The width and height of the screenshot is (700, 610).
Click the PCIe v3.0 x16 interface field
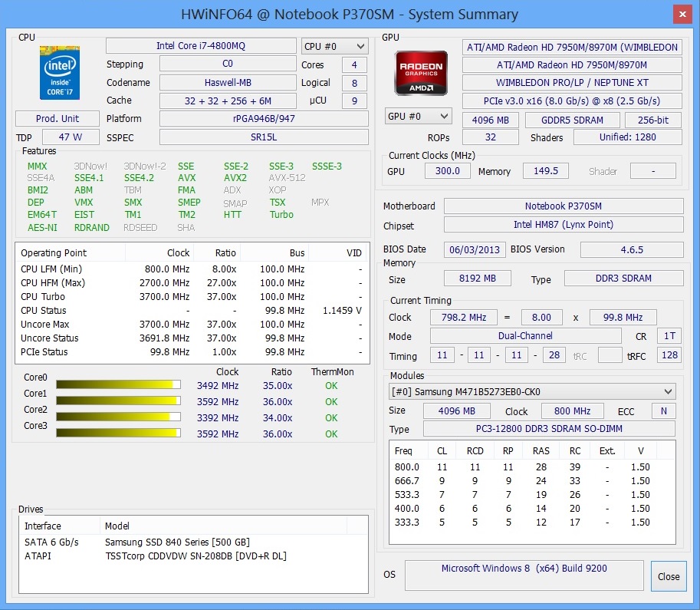572,101
